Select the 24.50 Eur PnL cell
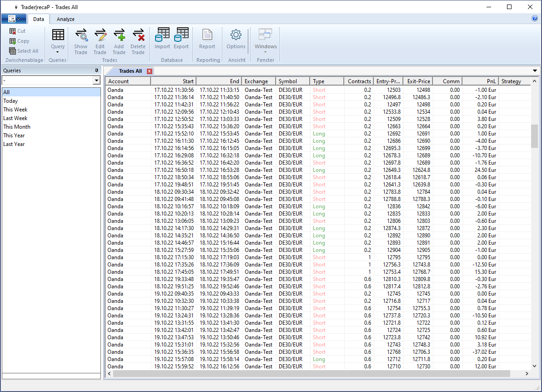The image size is (542, 392). click(481, 170)
